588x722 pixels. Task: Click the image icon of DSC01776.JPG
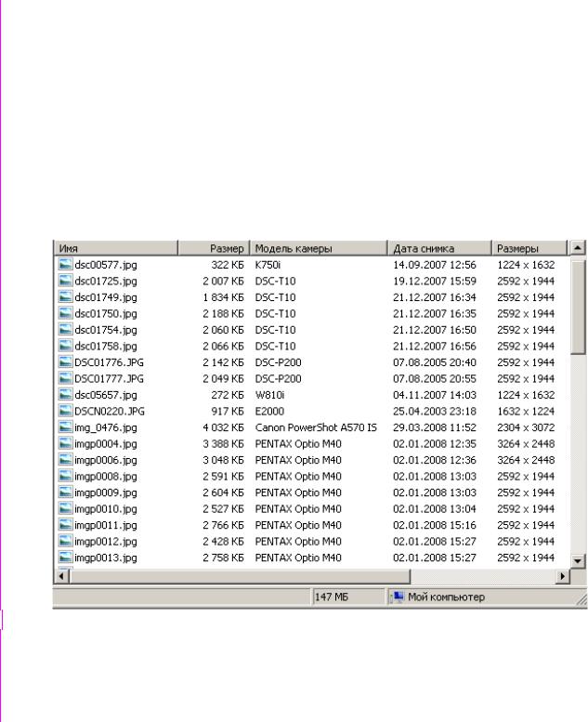click(x=65, y=361)
